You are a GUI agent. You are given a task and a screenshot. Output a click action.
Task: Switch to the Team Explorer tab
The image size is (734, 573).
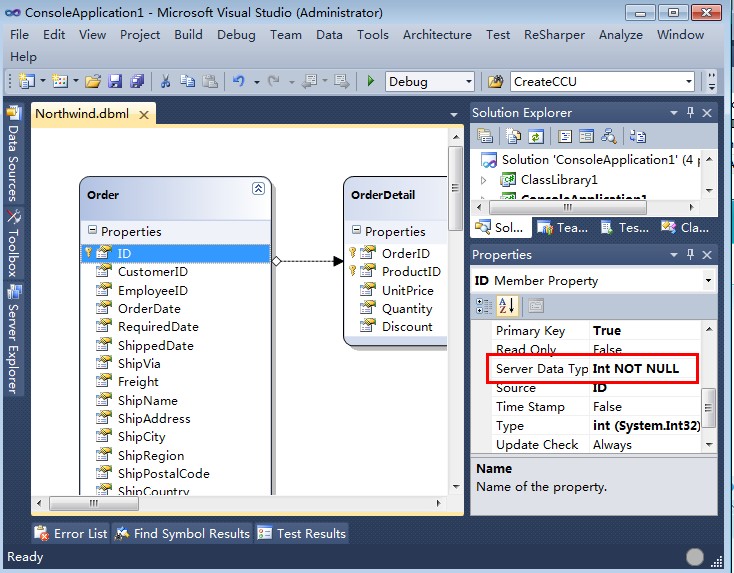tap(563, 228)
